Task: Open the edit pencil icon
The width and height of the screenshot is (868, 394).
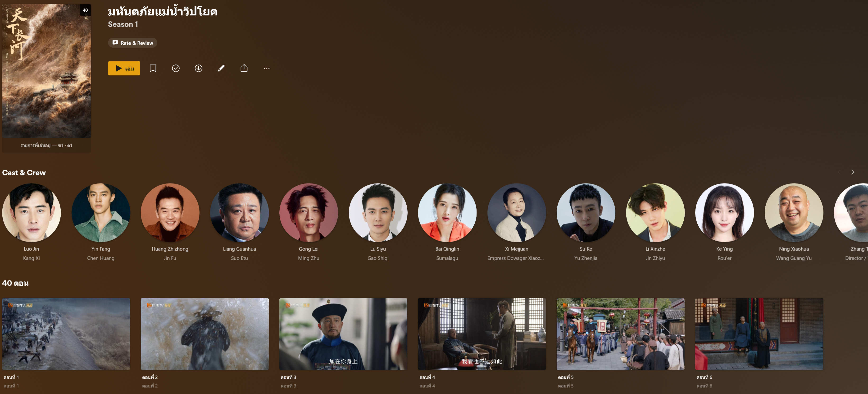Action: [221, 69]
